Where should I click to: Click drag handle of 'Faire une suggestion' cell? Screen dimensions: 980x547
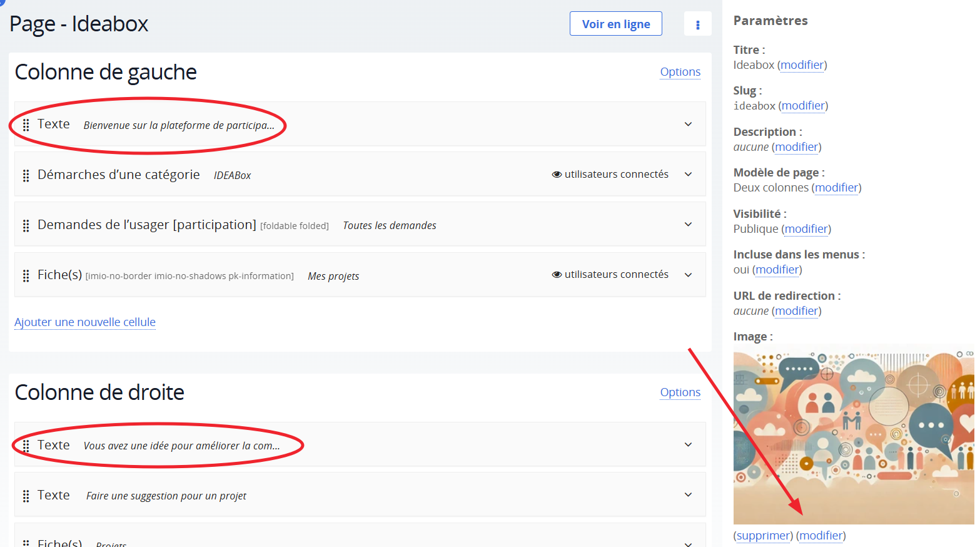point(26,496)
